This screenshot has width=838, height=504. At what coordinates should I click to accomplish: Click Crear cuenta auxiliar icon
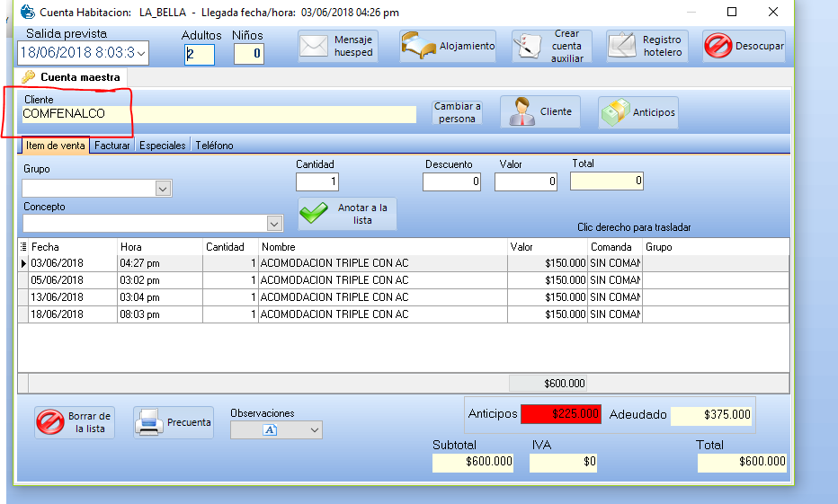(x=529, y=46)
